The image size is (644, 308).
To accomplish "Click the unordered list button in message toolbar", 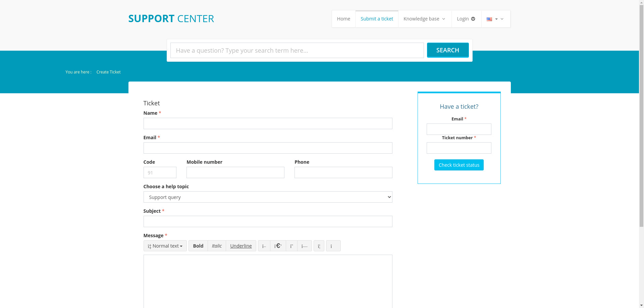I will (x=264, y=246).
